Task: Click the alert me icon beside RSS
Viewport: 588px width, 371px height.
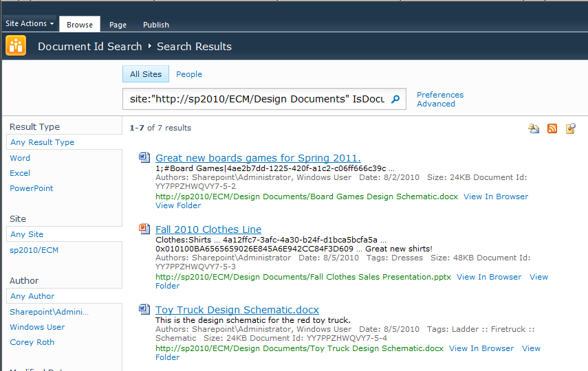Action: pyautogui.click(x=534, y=128)
